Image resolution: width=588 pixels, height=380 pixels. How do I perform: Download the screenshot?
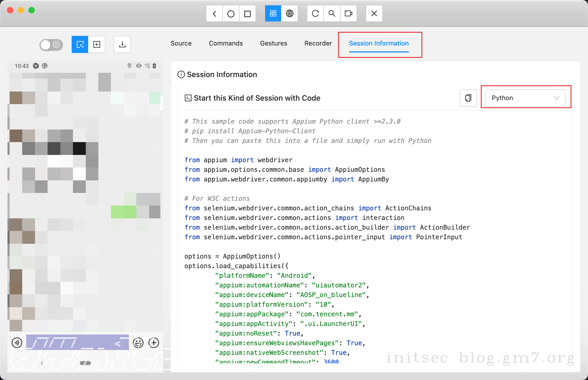(122, 44)
